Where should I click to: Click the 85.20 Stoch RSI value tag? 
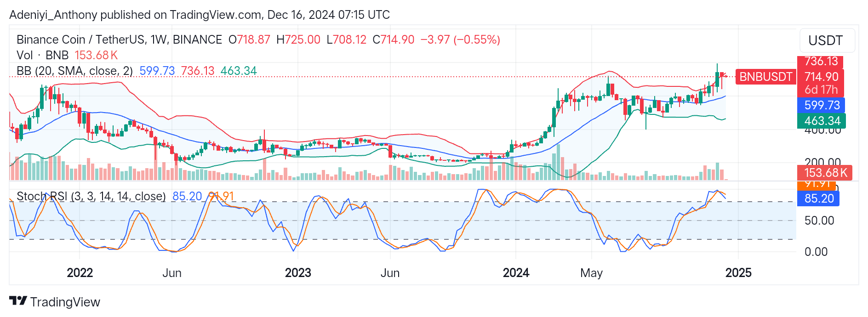tap(818, 198)
